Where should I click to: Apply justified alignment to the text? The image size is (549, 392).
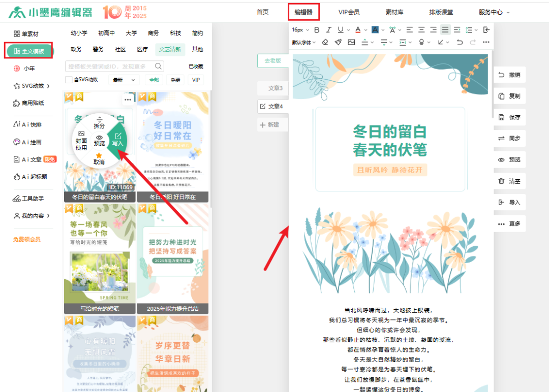pyautogui.click(x=445, y=30)
